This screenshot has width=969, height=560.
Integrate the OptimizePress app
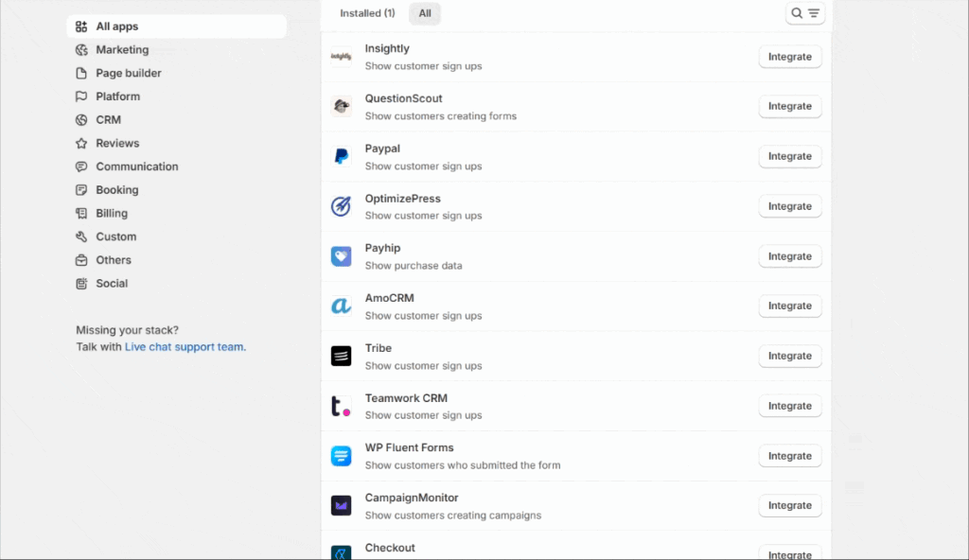(790, 206)
